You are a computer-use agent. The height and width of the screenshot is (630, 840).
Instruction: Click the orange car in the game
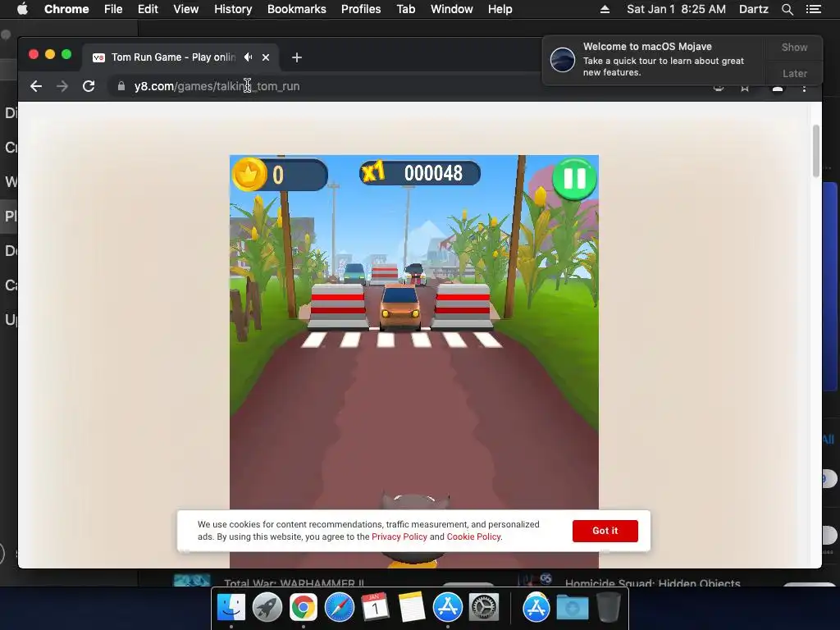[x=400, y=307]
